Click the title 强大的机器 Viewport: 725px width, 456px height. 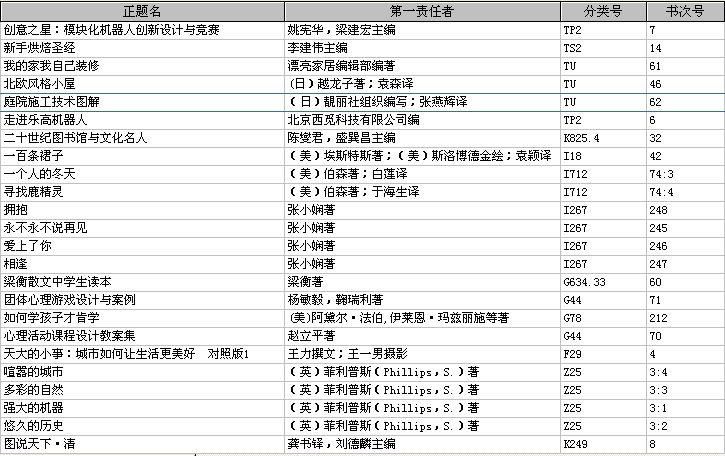(x=33, y=409)
